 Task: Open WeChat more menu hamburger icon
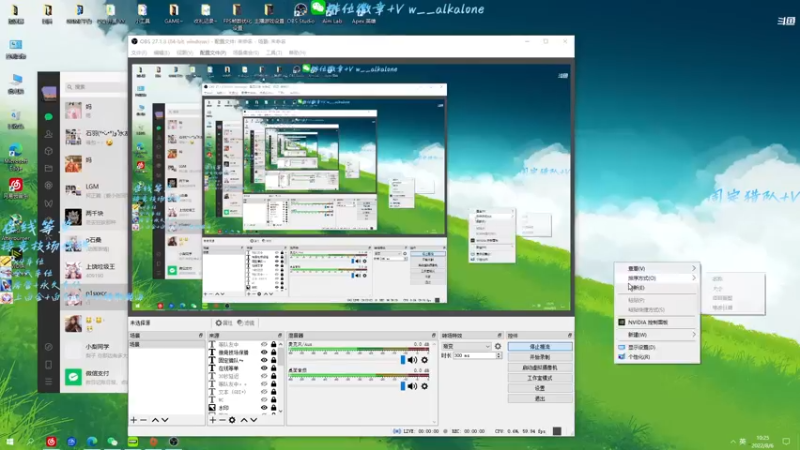click(48, 382)
